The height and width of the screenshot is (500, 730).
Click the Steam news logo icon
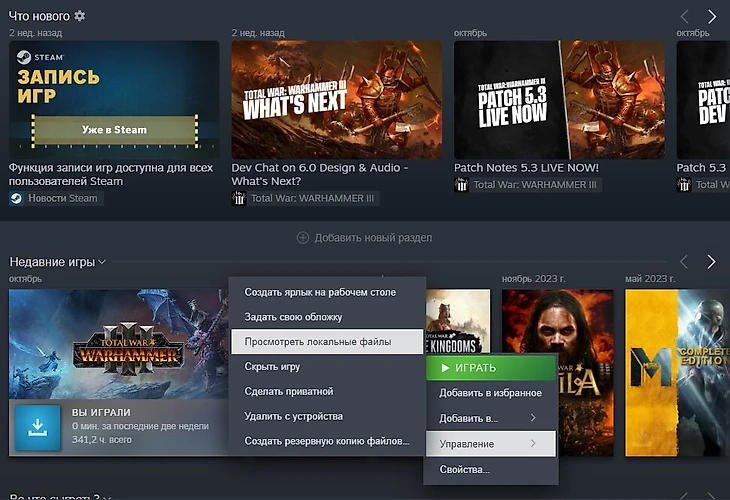(x=16, y=199)
